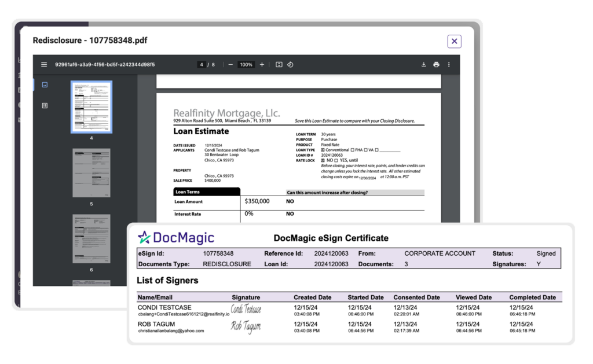This screenshot has height=364, width=593.
Task: Select page 4 thumbnail
Action: click(91, 107)
